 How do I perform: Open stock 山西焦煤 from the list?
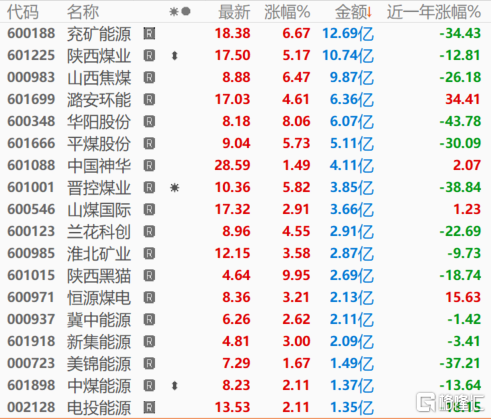tap(99, 78)
